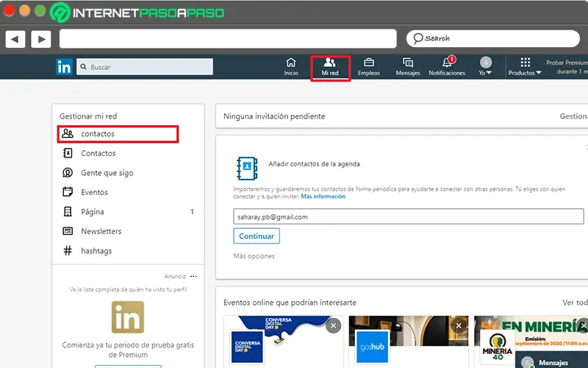Expand the Productos grid dropdown
The height and width of the screenshot is (368, 588).
point(525,67)
